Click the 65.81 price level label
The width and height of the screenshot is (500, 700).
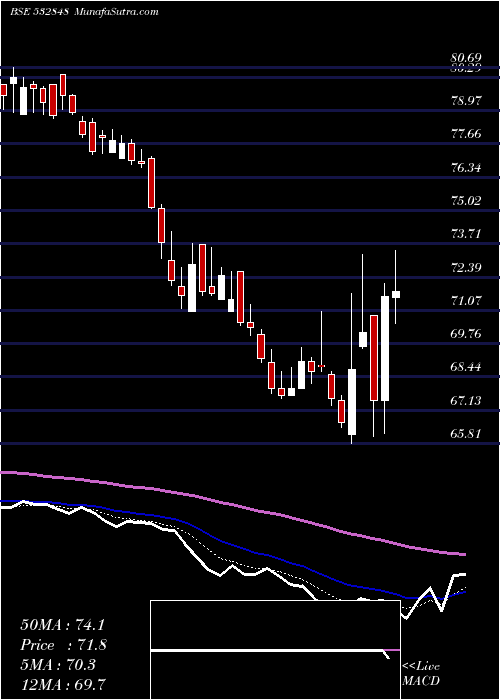tap(466, 433)
